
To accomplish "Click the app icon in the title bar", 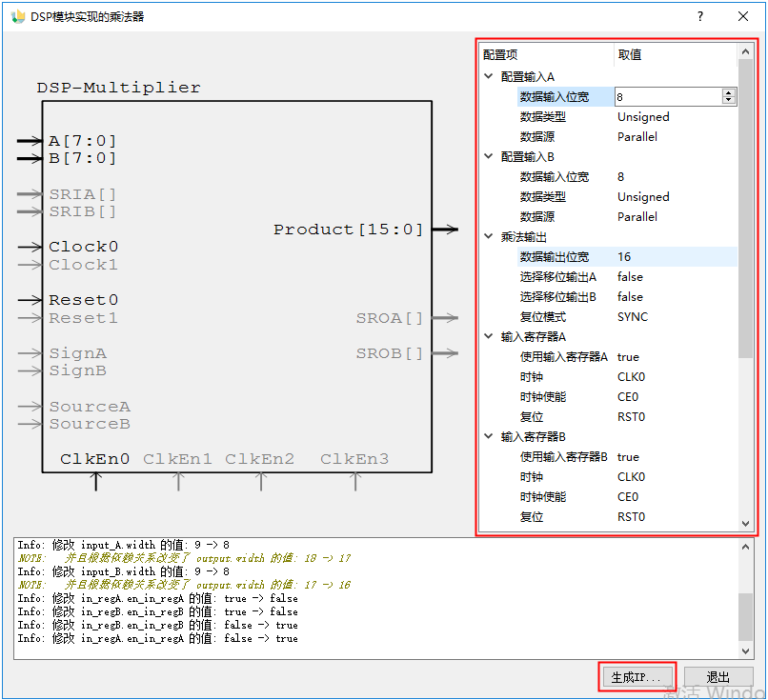I will [17, 16].
